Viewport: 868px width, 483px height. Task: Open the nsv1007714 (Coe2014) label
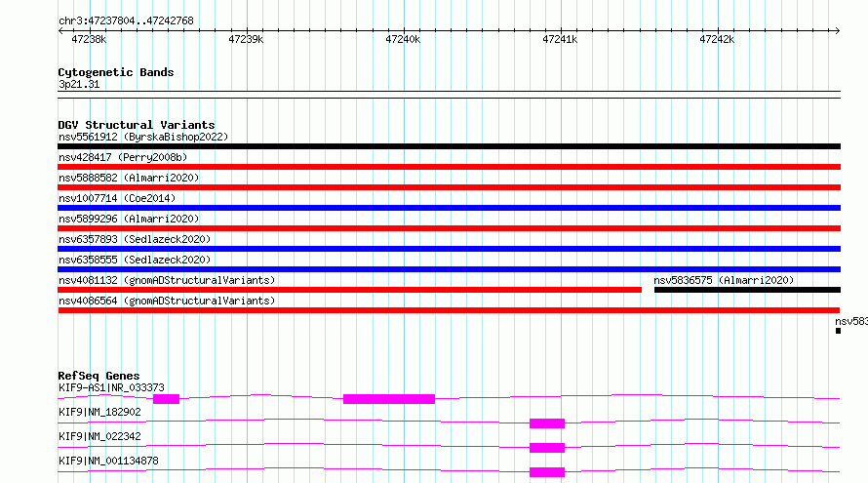click(x=117, y=198)
